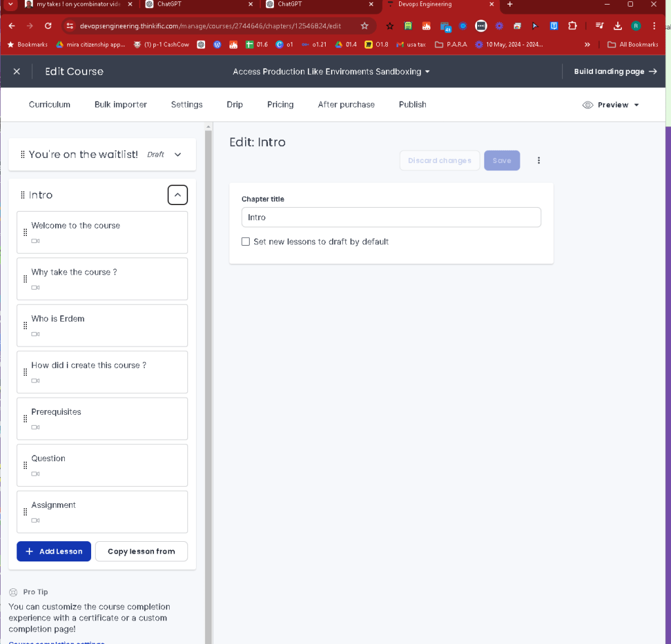Click drag handle of Intro chapter
This screenshot has height=644, width=671.
tap(23, 195)
